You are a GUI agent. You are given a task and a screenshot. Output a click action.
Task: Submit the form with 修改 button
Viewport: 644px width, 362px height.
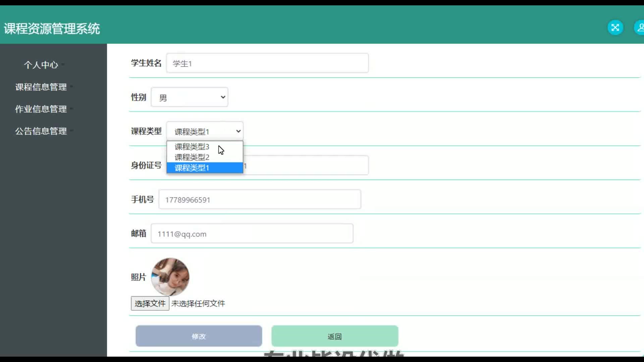199,336
